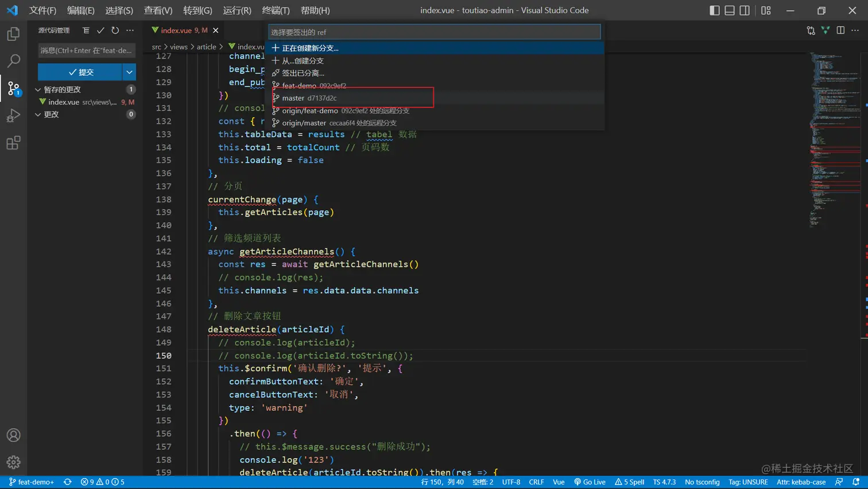Change file encoding UTF-8
Viewport: 868px width, 489px height.
coord(511,482)
